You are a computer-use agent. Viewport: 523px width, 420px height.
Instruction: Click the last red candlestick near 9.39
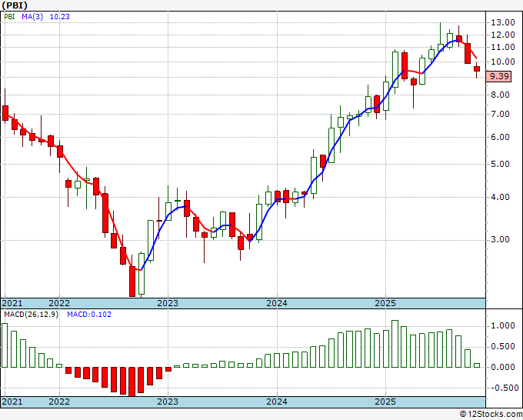tap(477, 68)
